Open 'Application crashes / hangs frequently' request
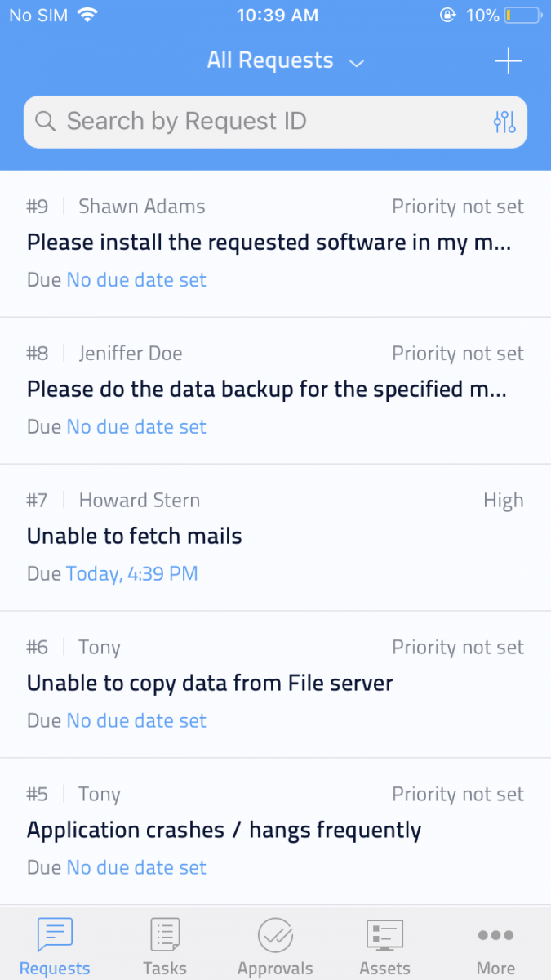Screen dimensions: 551x980 (224, 831)
